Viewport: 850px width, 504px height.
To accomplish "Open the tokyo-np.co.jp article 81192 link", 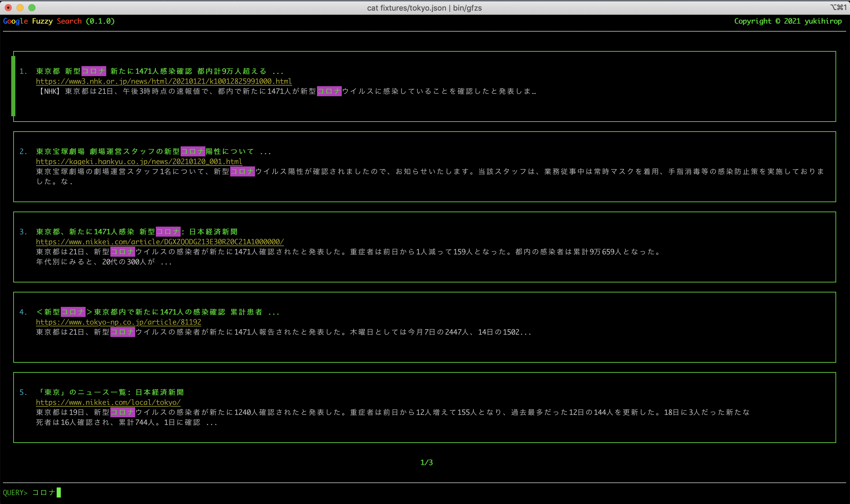I will click(119, 322).
